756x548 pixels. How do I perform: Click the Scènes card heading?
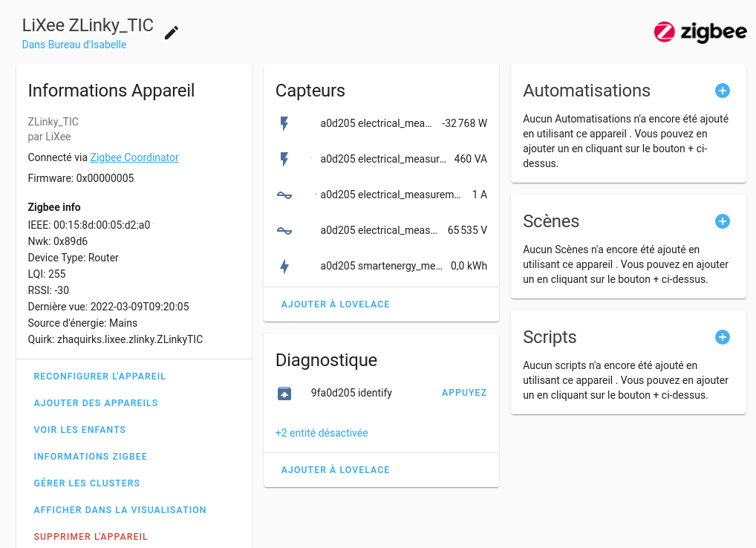coord(551,221)
